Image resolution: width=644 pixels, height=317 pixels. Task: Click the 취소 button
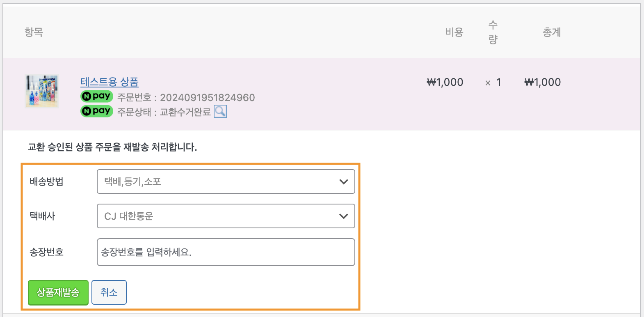pos(109,292)
